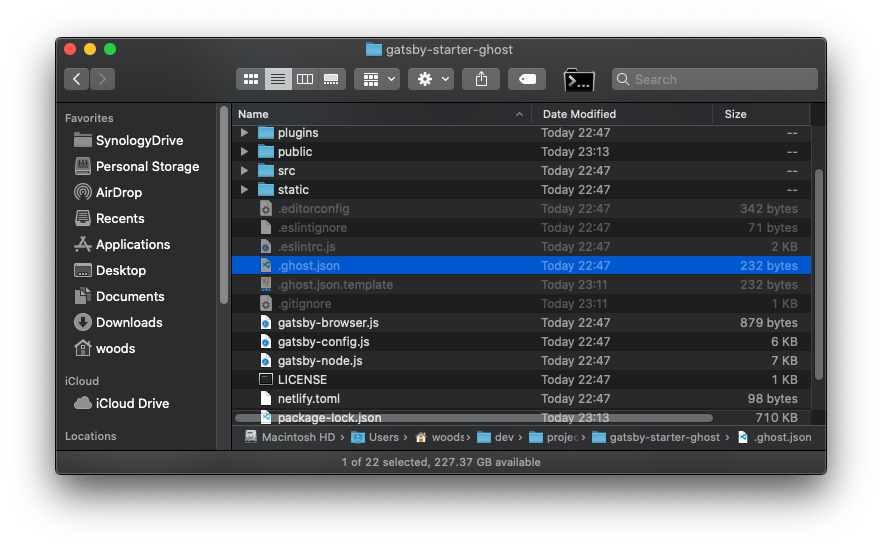Click the plugins folder icon
882x548 pixels.
pyautogui.click(x=266, y=133)
